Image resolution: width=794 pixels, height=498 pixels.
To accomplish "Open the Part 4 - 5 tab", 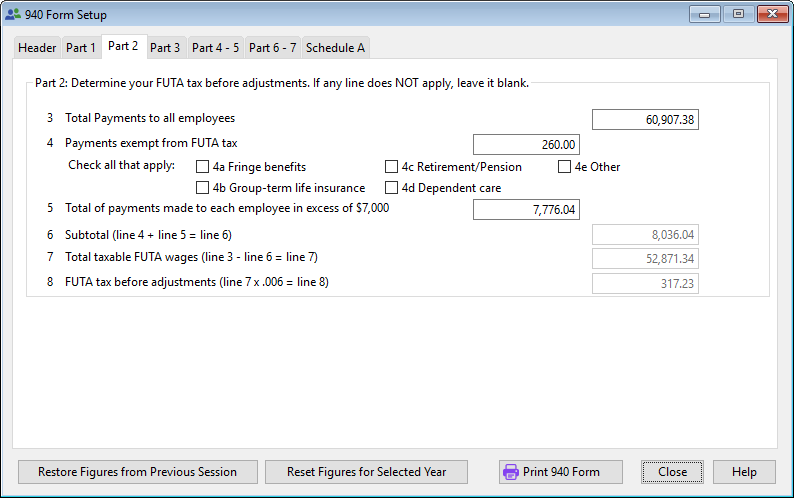I will pyautogui.click(x=215, y=48).
